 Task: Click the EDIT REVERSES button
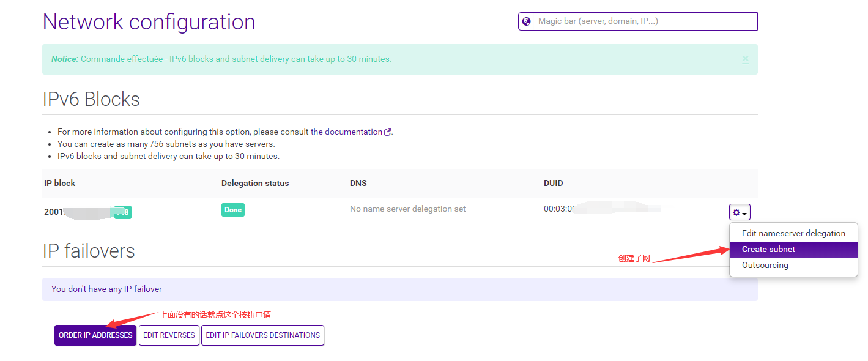[x=169, y=335]
